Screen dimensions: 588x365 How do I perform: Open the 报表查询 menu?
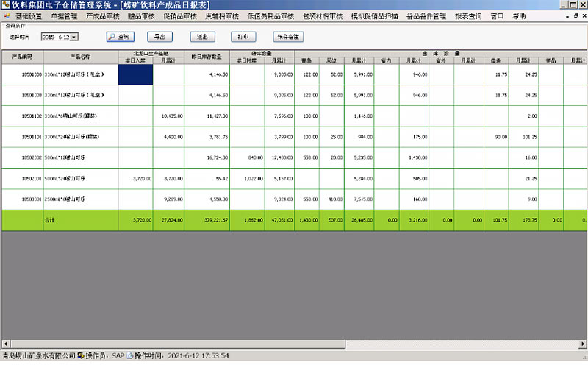(x=467, y=15)
